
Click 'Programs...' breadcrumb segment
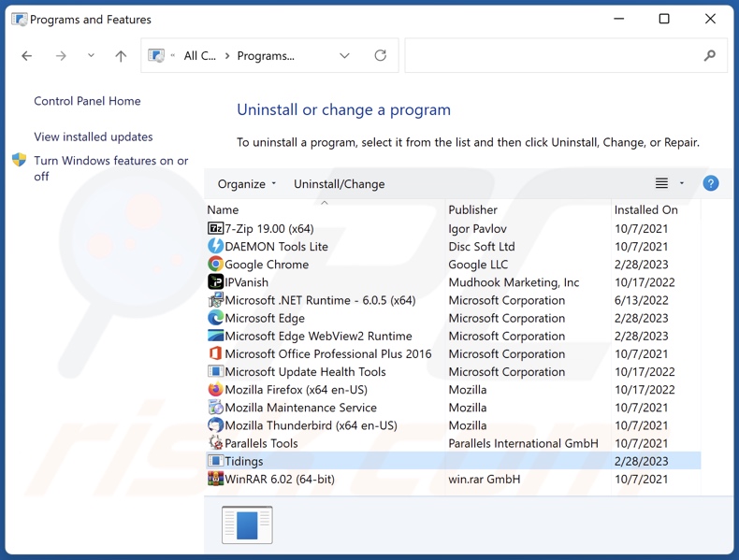(x=266, y=55)
